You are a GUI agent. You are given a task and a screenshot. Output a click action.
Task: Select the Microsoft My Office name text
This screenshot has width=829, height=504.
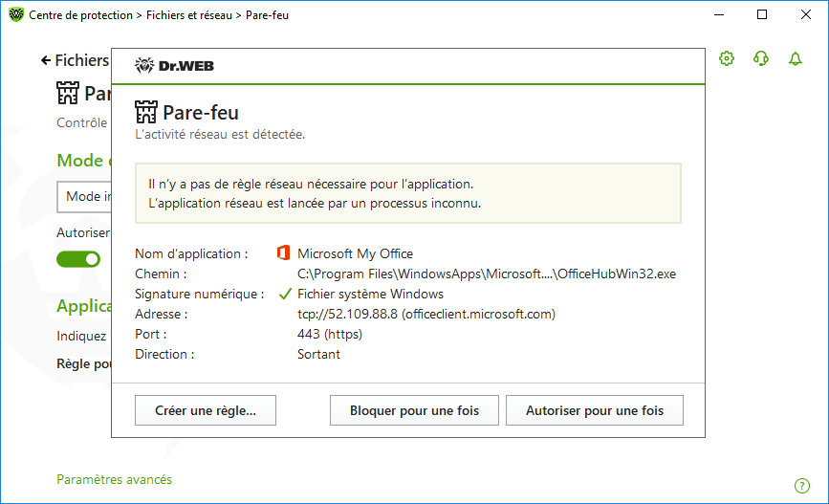coord(355,253)
